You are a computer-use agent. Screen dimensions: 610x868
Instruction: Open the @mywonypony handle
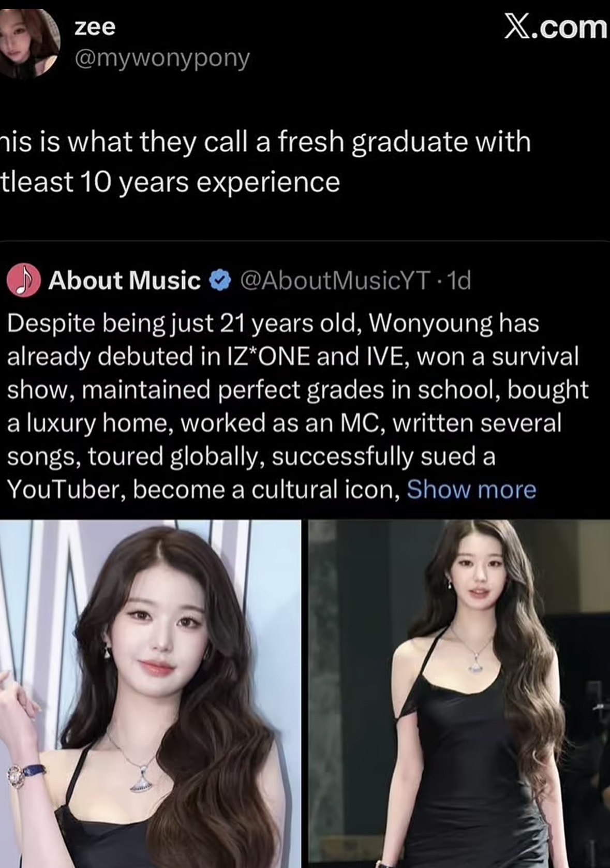[x=162, y=58]
